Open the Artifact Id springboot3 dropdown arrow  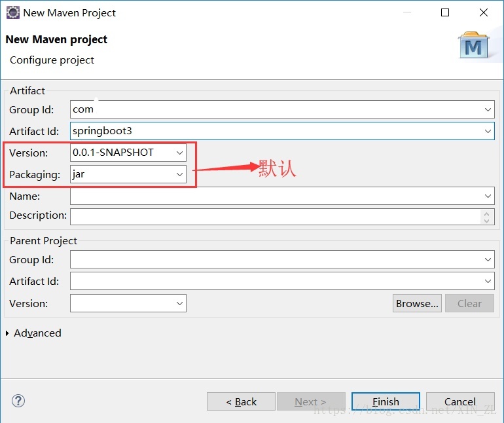pyautogui.click(x=488, y=131)
